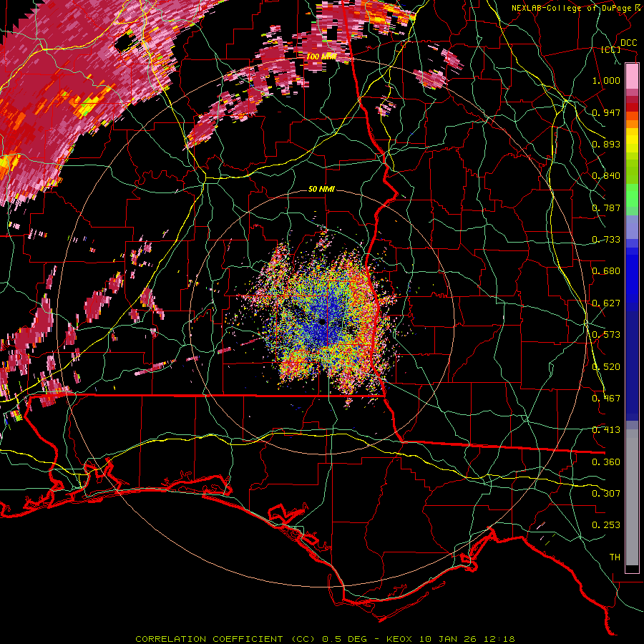
Task: Click the black radar site dot at the center of the range rings
Action: pos(323,321)
